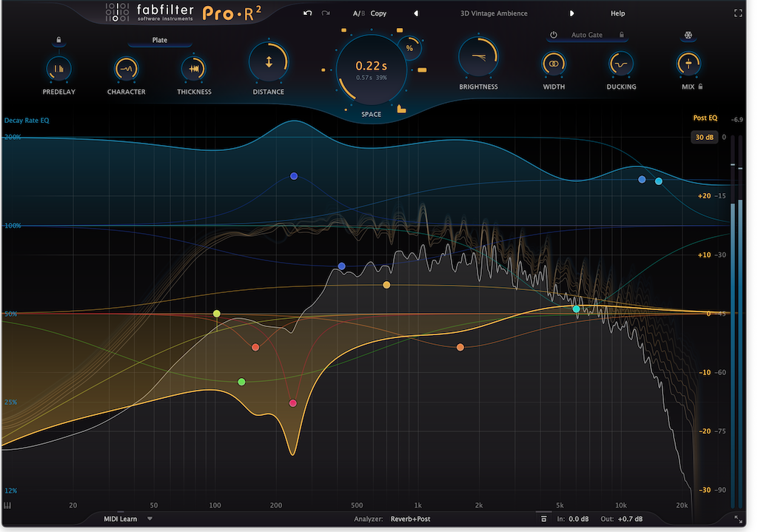The height and width of the screenshot is (532, 758).
Task: Click the Auto Gate label
Action: (587, 35)
